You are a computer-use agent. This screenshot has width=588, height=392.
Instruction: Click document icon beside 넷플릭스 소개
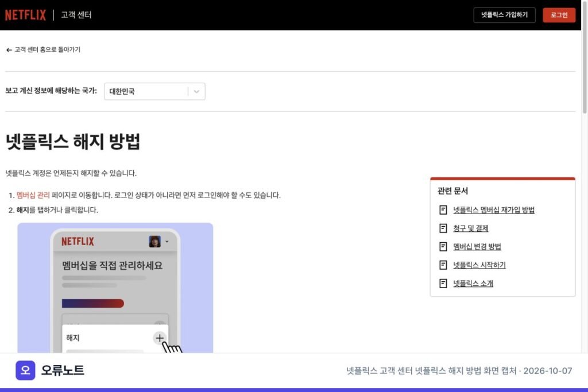click(443, 284)
